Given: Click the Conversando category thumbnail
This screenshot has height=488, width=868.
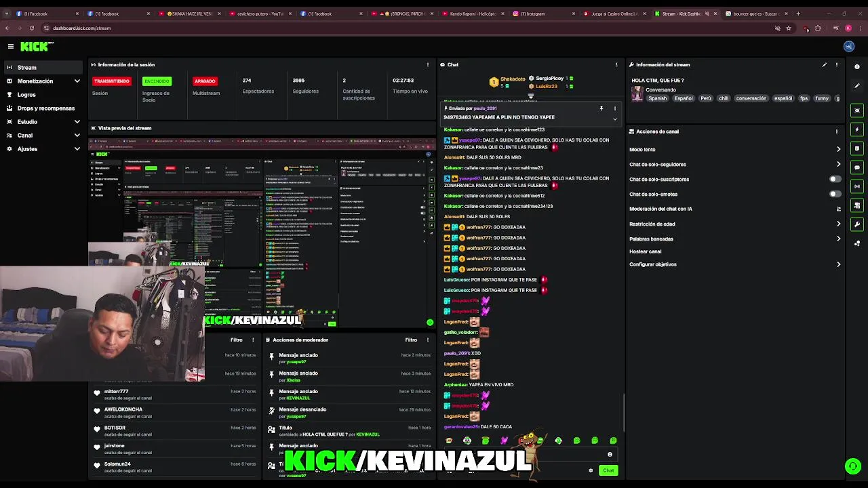Looking at the screenshot, I should pyautogui.click(x=637, y=96).
